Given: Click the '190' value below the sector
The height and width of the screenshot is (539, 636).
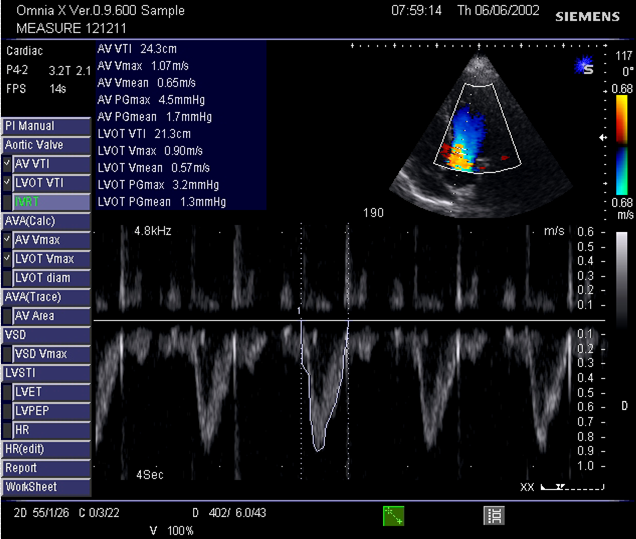Looking at the screenshot, I should [374, 213].
